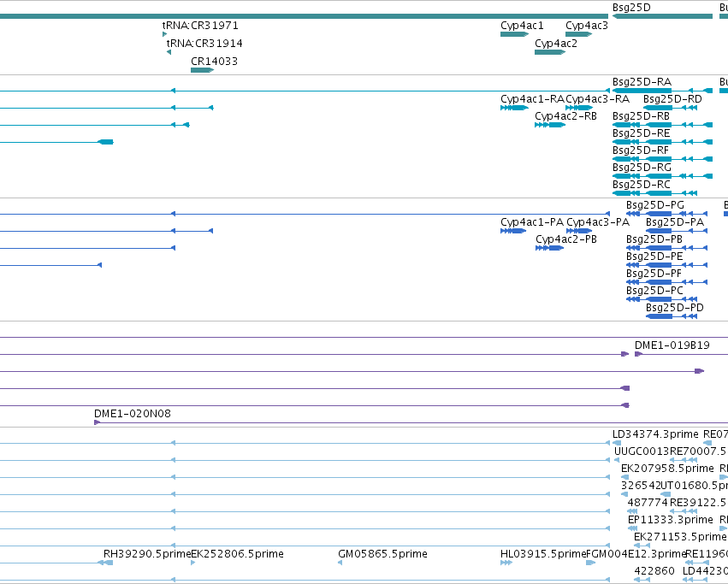Click the Bsg25D-RB transcript
The width and height of the screenshot is (728, 584).
tap(662, 125)
